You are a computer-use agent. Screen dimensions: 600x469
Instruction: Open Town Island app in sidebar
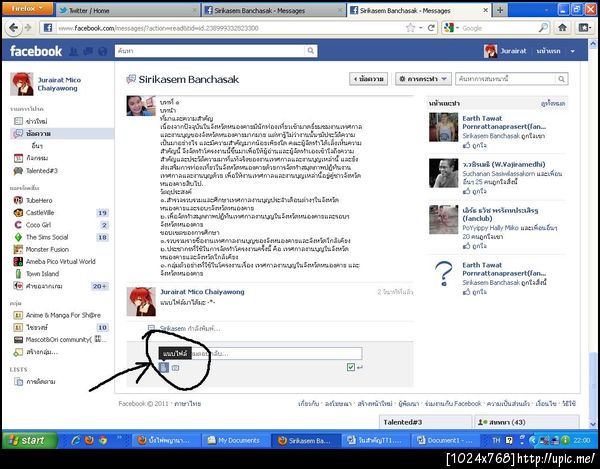click(42, 274)
